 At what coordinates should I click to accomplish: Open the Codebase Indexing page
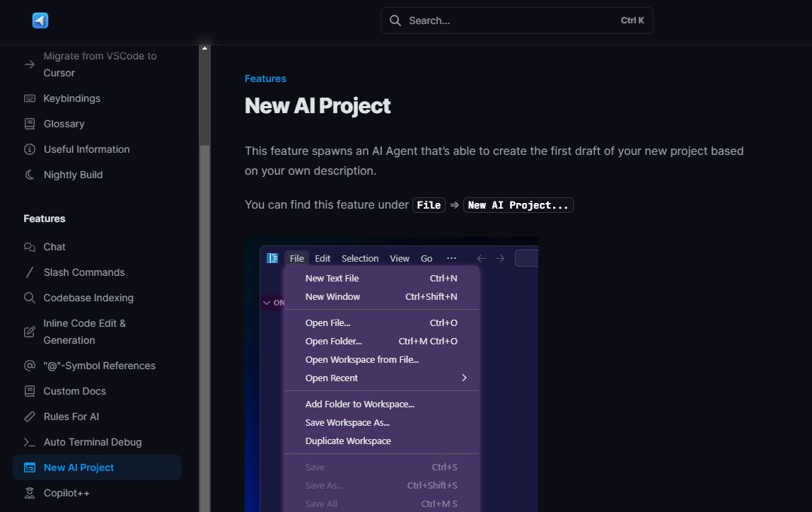(x=88, y=298)
